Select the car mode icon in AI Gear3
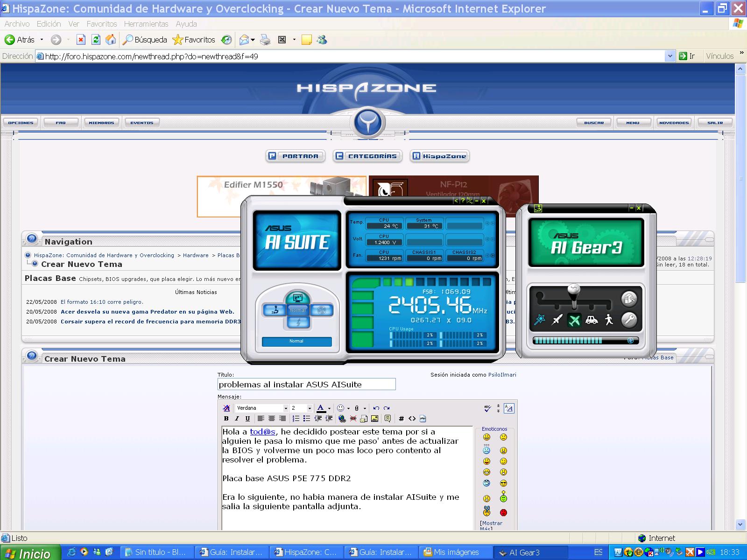Image resolution: width=747 pixels, height=560 pixels. [592, 320]
